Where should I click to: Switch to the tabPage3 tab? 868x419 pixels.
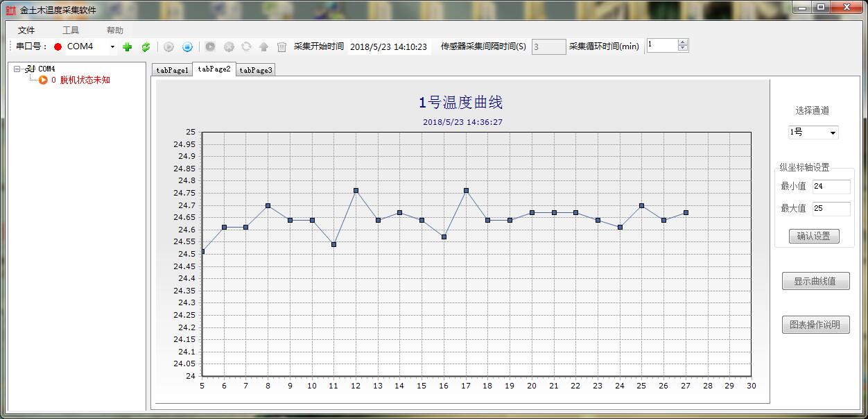point(255,70)
